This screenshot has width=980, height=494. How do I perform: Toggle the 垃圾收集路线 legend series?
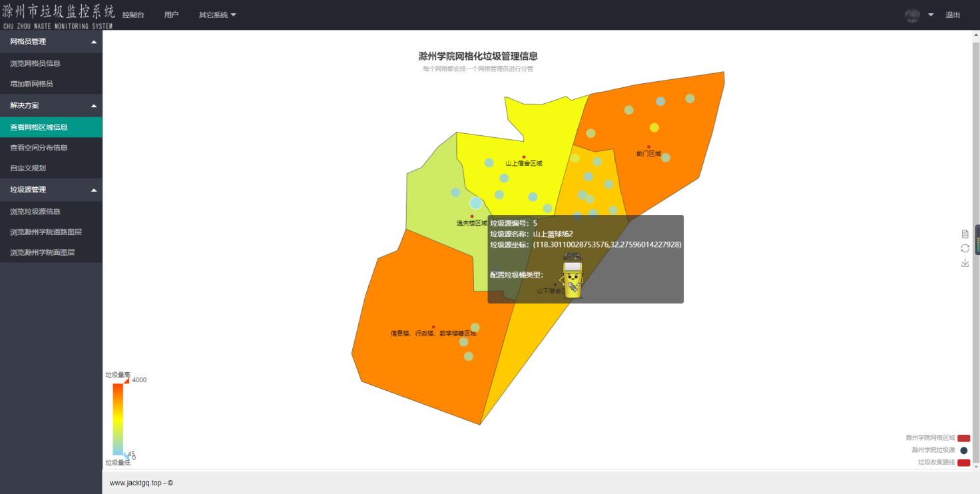point(944,462)
